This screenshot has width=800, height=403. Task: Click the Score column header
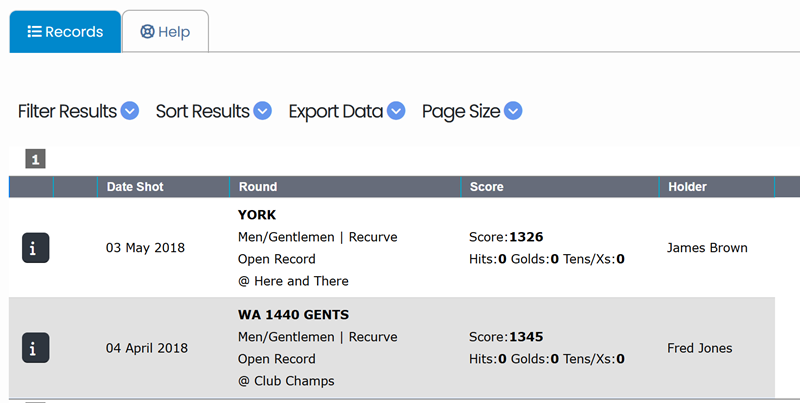point(486,187)
